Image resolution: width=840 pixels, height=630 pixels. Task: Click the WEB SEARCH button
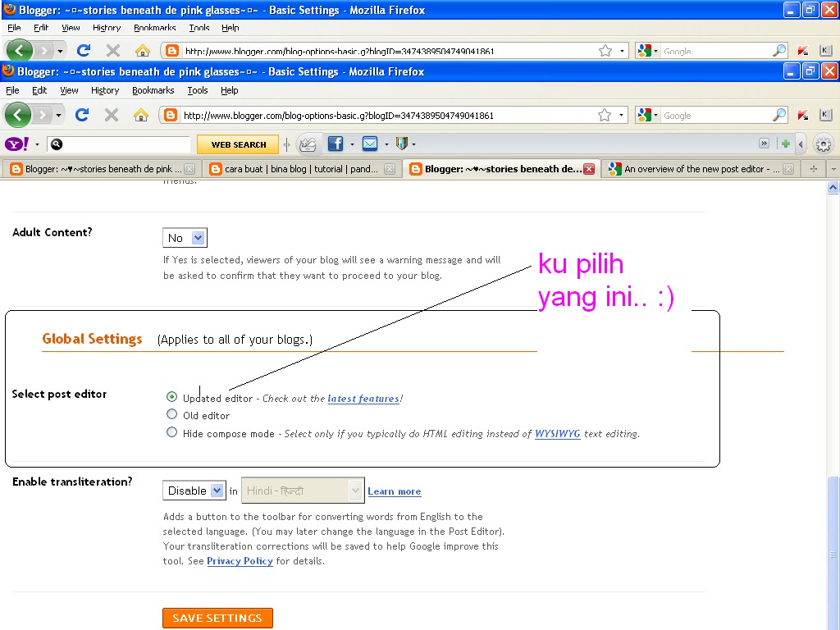(x=238, y=144)
